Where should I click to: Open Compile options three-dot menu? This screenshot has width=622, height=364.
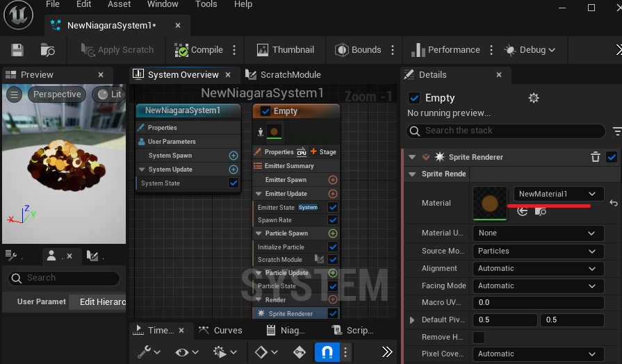(x=234, y=50)
